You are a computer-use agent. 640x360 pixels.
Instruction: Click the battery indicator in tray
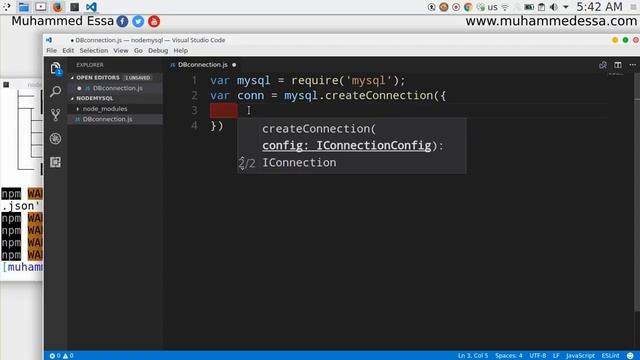click(x=529, y=7)
